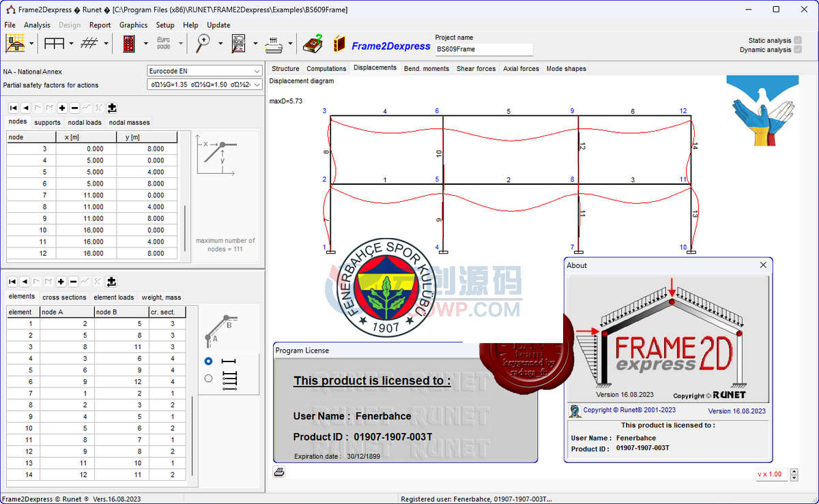Image resolution: width=819 pixels, height=504 pixels.
Task: Go to previous record in nodes navigator
Action: tap(25, 108)
